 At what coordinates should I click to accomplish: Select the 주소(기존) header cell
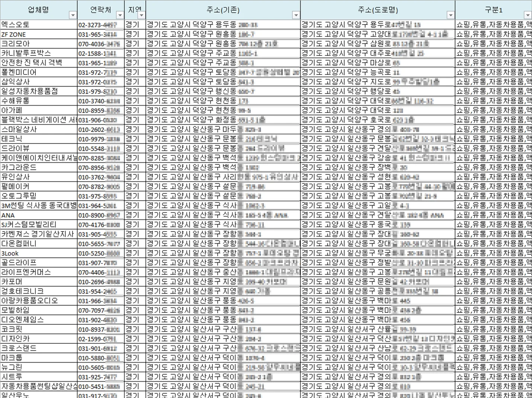[x=223, y=10]
